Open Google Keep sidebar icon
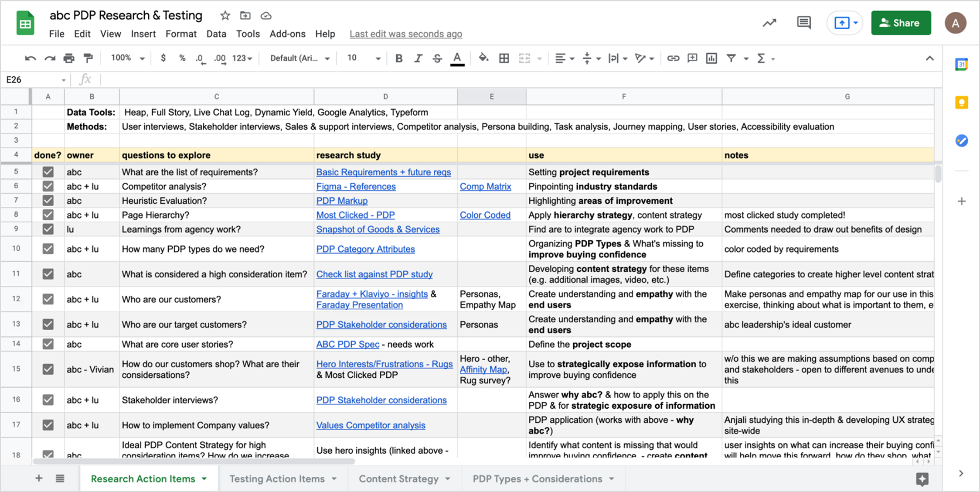Viewport: 980px width, 492px height. coord(961,102)
